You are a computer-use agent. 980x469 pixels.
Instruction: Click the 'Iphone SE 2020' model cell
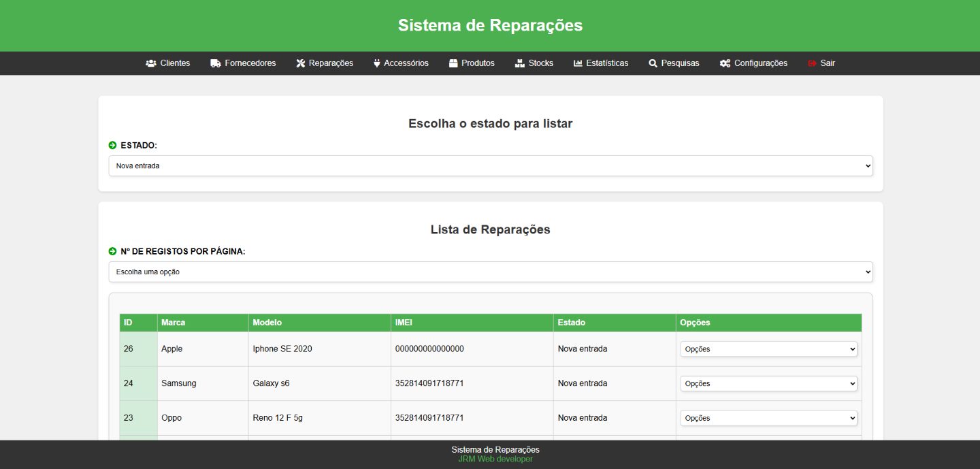tap(320, 349)
